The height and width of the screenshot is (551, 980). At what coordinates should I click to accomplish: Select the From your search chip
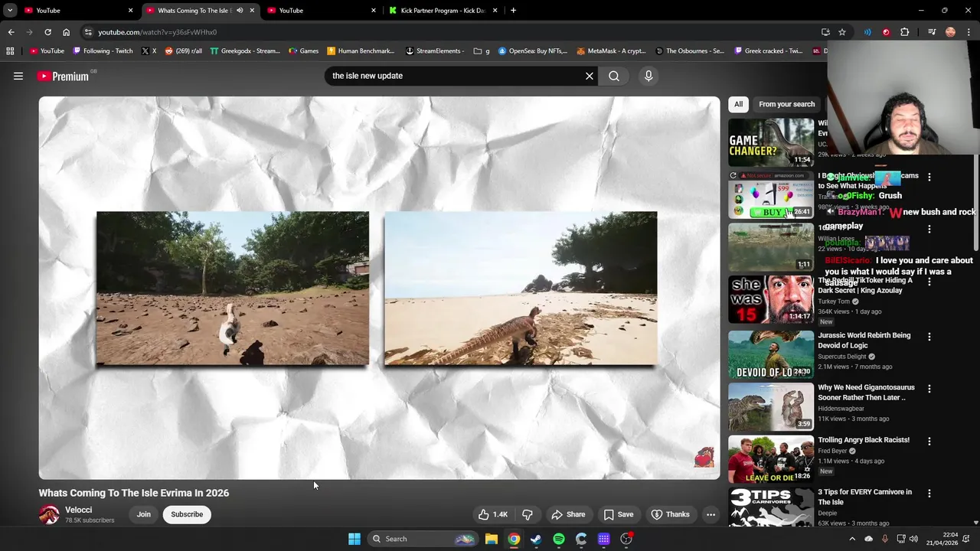[786, 104]
